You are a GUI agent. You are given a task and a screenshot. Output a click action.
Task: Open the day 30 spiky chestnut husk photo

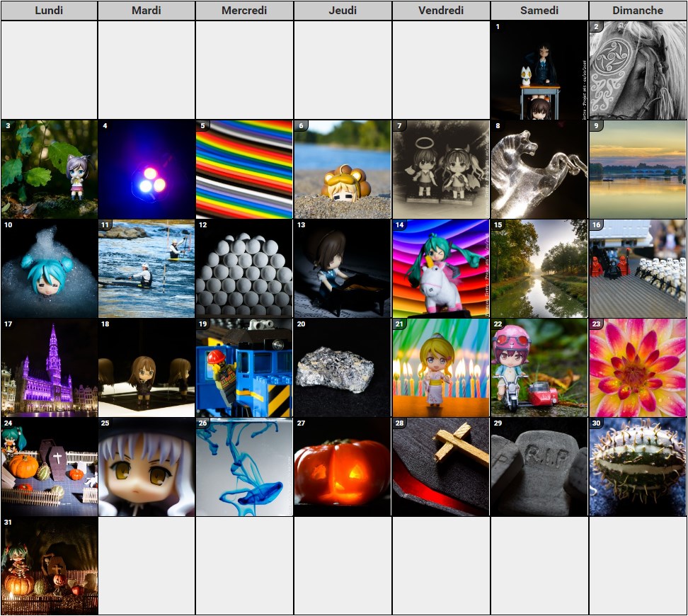point(638,467)
